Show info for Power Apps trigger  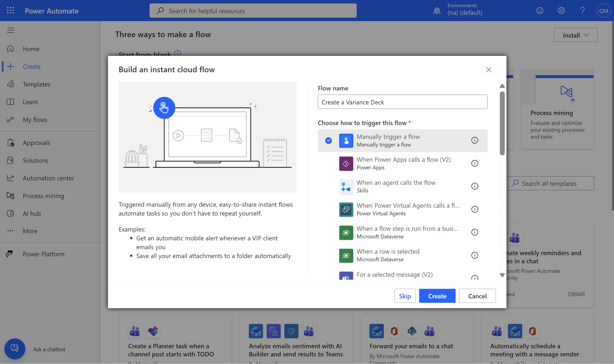tap(475, 163)
